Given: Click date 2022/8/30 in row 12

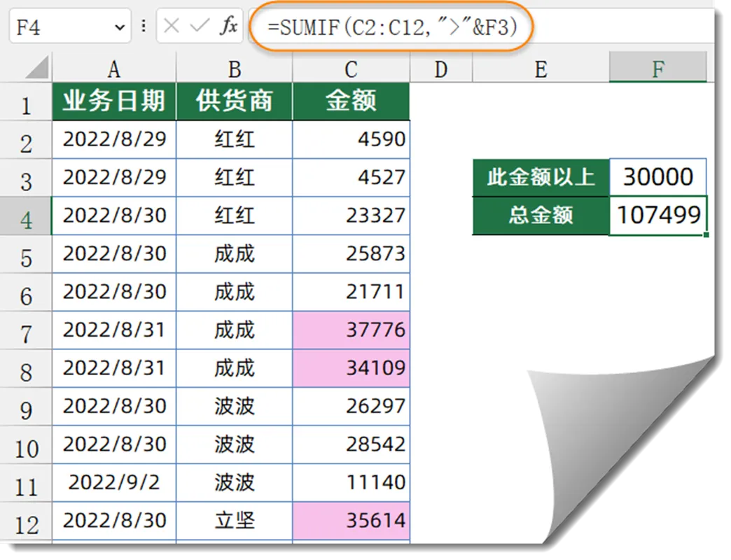Looking at the screenshot, I should 114,521.
